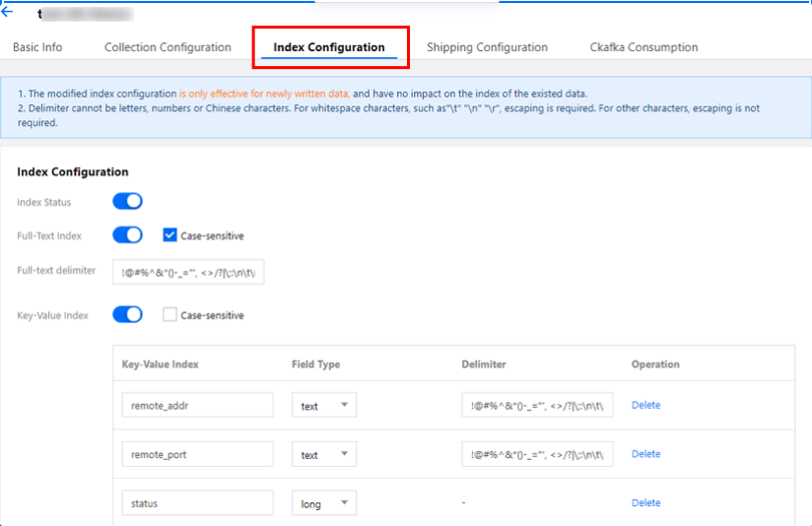812x526 pixels.
Task: Click the remote_port delimiter field
Action: click(x=537, y=455)
